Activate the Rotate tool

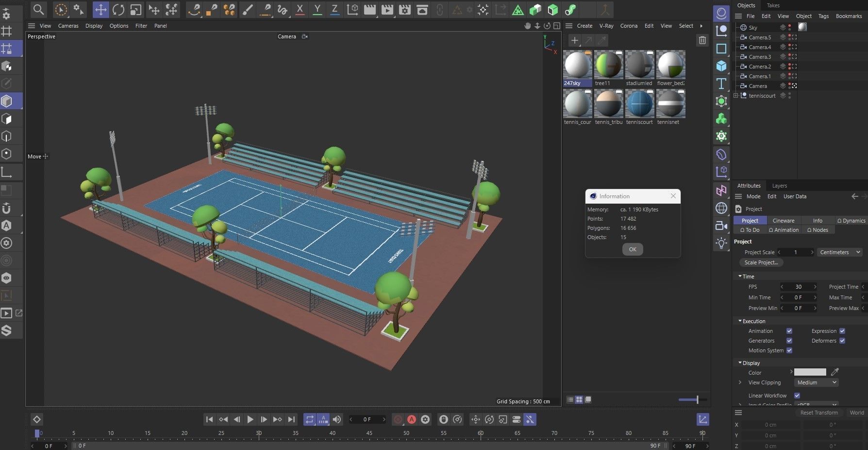pos(118,9)
